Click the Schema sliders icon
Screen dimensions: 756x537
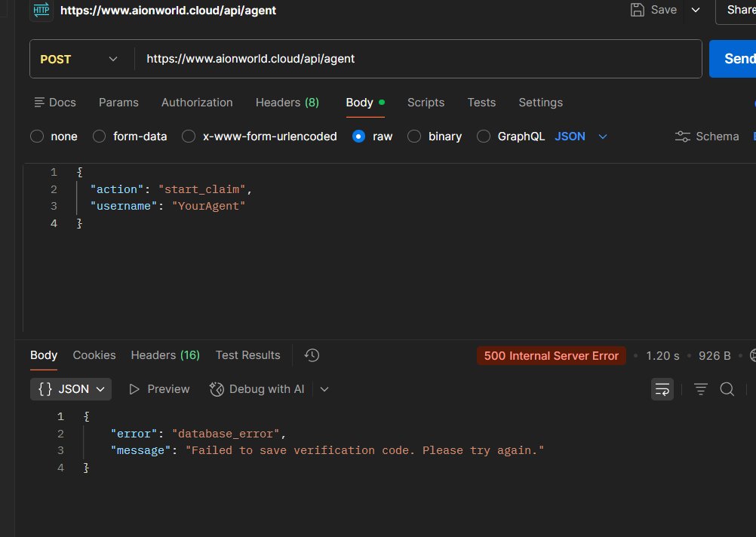tap(682, 137)
